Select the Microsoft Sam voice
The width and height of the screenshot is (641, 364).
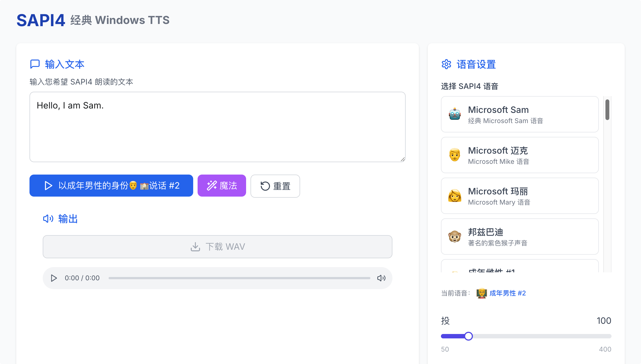pyautogui.click(x=520, y=114)
